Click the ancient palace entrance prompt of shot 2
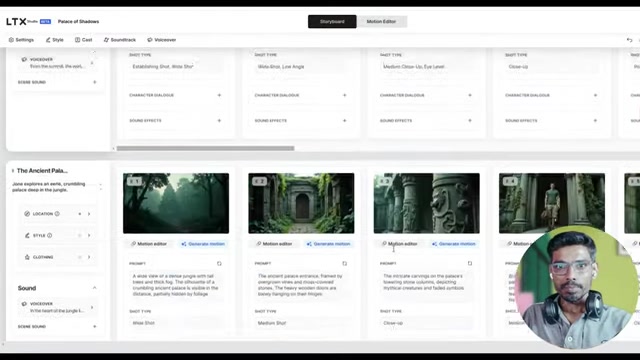The height and width of the screenshot is (360, 640). pyautogui.click(x=301, y=285)
